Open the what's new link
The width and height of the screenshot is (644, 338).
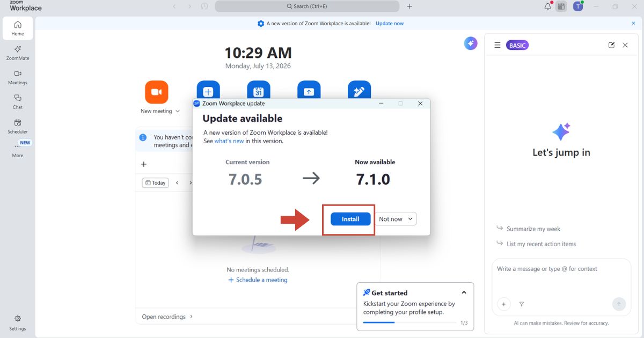click(229, 141)
